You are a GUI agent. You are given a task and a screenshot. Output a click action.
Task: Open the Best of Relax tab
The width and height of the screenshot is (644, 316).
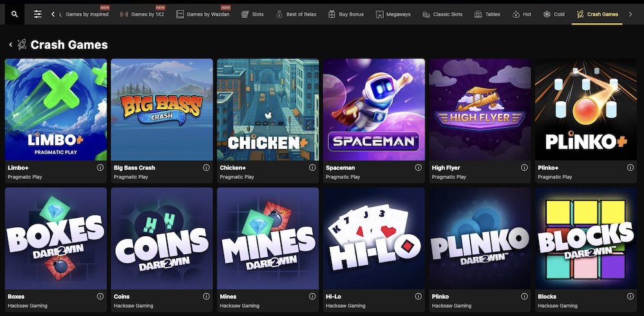tap(296, 14)
